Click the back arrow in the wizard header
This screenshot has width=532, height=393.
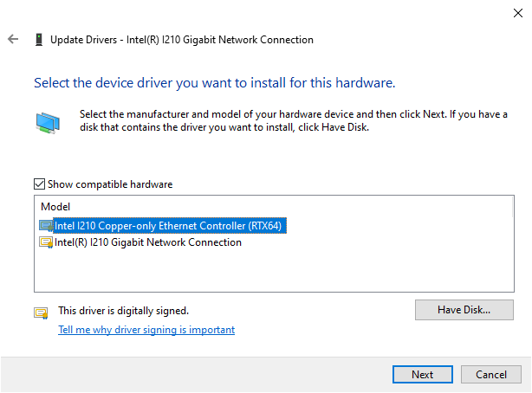(13, 40)
